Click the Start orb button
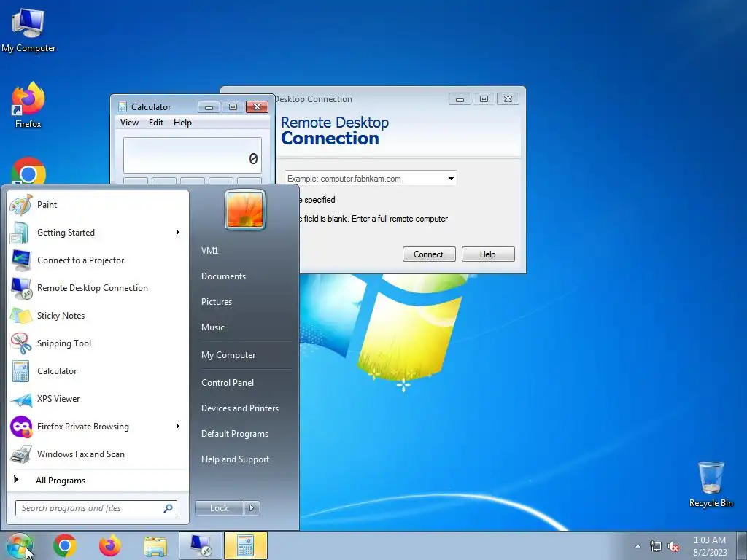The image size is (747, 560). pyautogui.click(x=19, y=545)
